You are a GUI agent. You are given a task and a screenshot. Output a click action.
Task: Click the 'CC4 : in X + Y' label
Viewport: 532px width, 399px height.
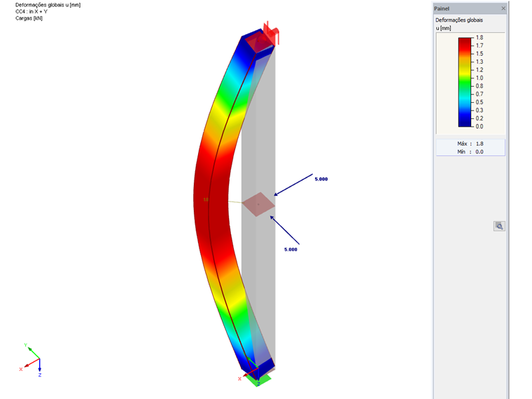click(x=31, y=11)
